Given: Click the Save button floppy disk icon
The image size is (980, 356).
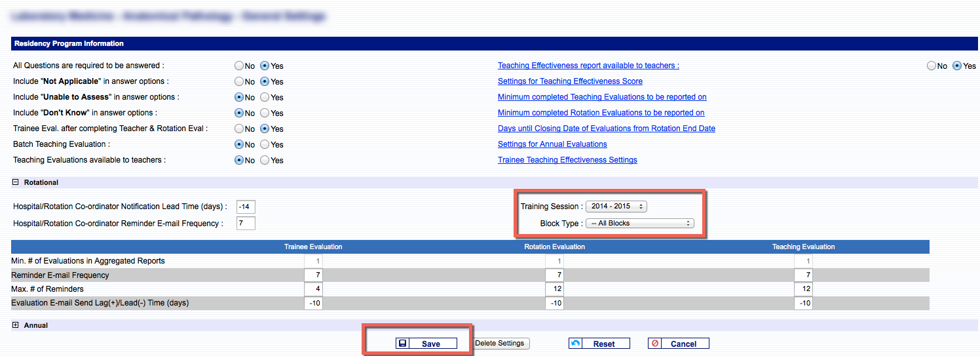Looking at the screenshot, I should click(403, 344).
